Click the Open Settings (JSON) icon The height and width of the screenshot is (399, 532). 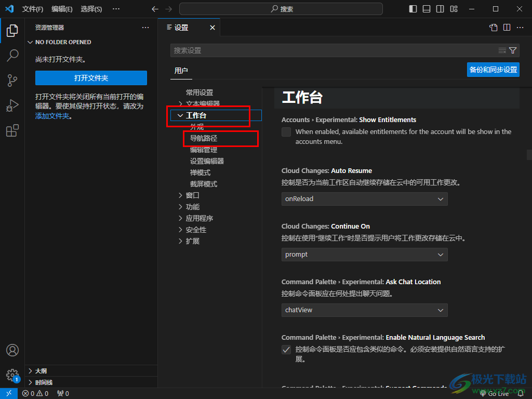(x=494, y=28)
